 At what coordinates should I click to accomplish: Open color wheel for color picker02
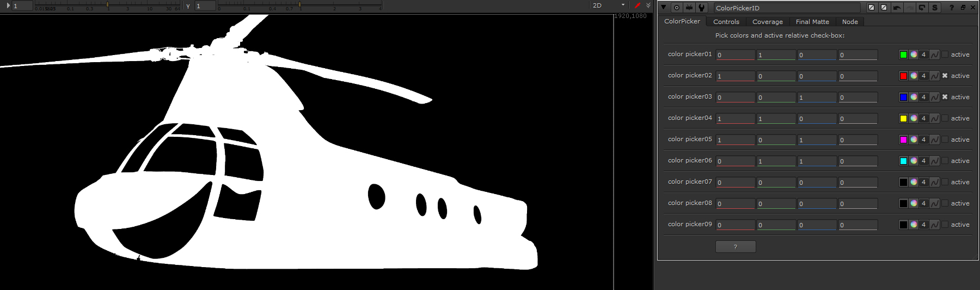coord(914,76)
